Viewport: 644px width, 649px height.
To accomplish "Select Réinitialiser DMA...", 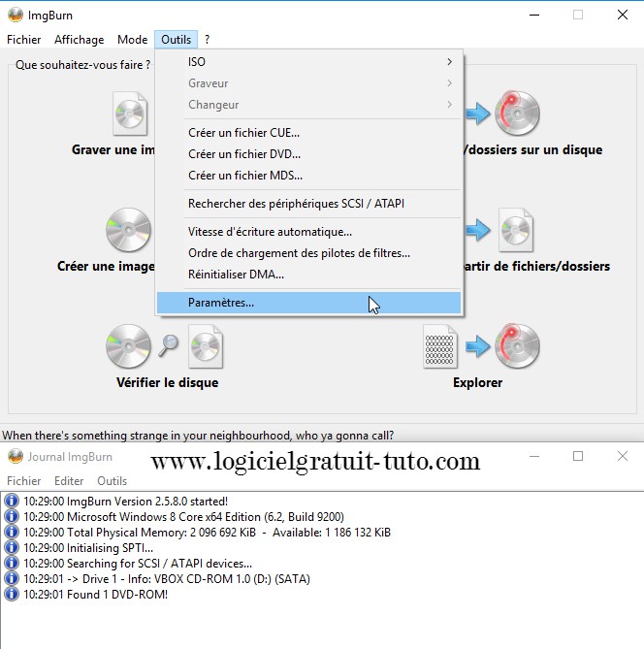I will (x=308, y=275).
